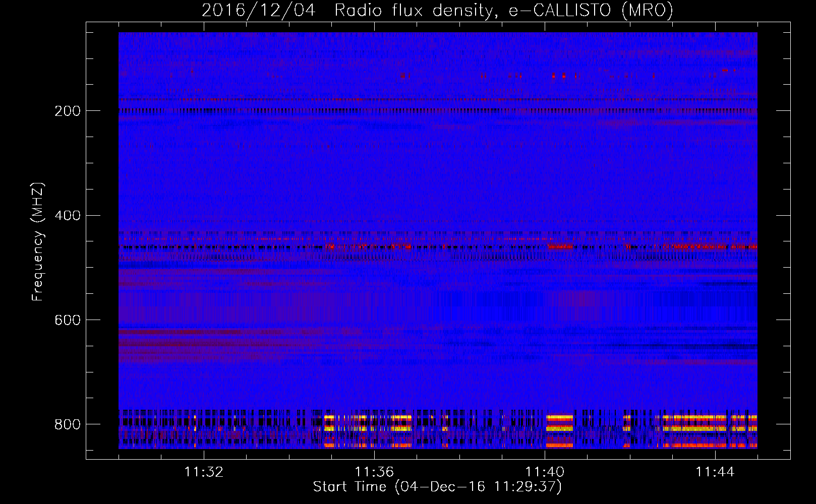
Task: Click the 11:40 time tick label
Action: click(545, 472)
